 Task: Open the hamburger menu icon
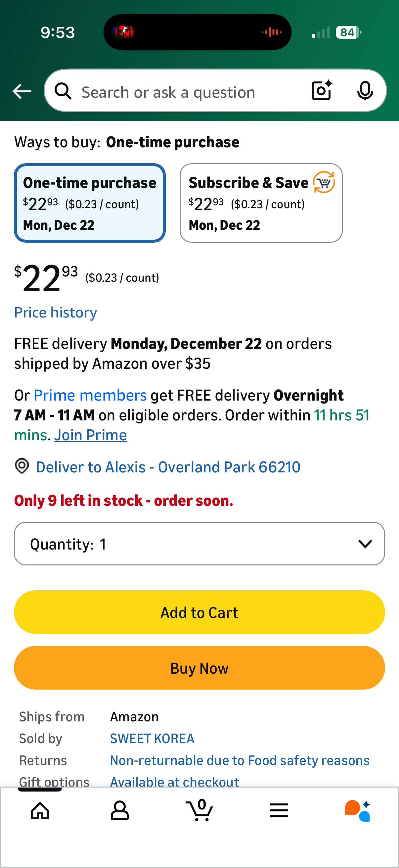pos(279,810)
